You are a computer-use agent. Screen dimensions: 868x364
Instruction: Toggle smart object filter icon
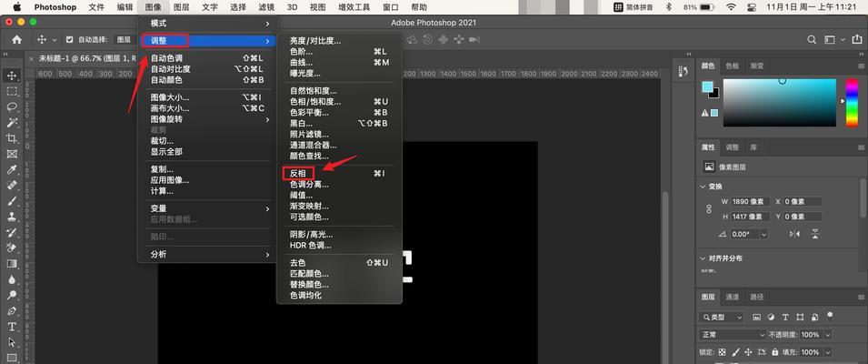tap(814, 318)
